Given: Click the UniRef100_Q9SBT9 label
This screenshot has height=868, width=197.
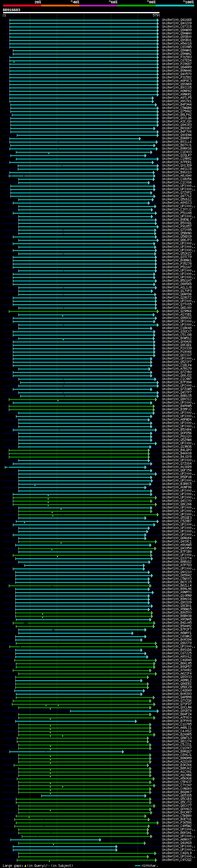Looking at the screenshot, I should [177, 711].
